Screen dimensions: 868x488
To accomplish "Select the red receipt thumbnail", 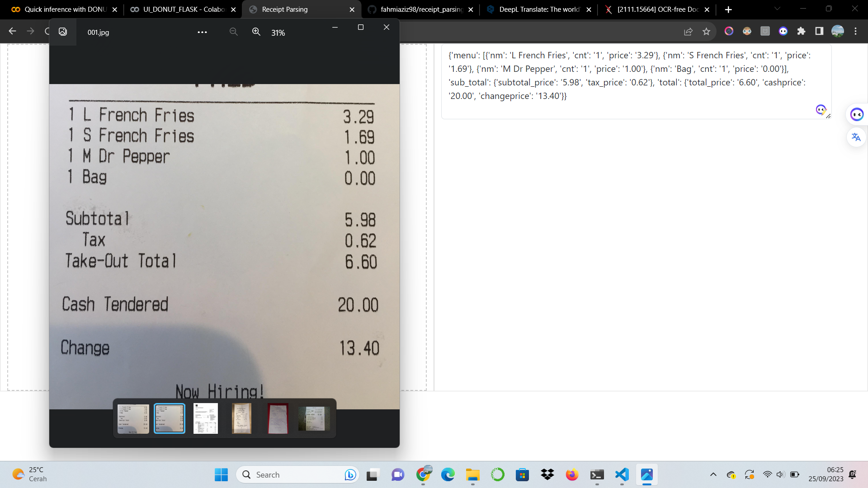I will [278, 418].
